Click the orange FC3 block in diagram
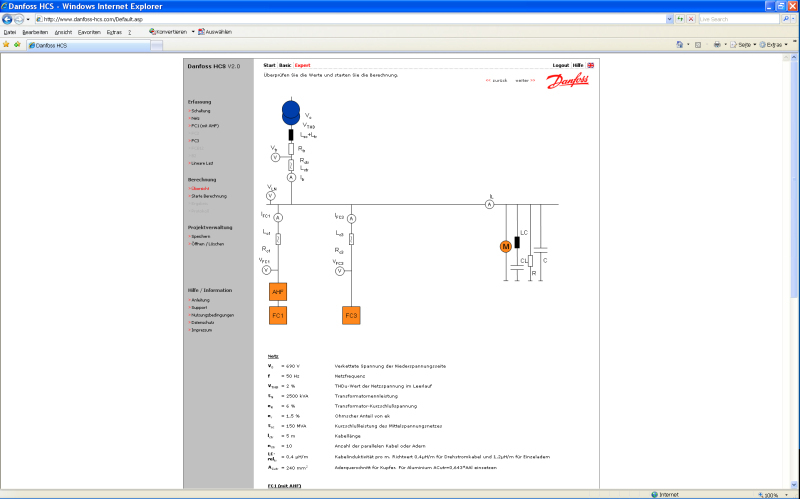The image size is (800, 499). point(351,315)
